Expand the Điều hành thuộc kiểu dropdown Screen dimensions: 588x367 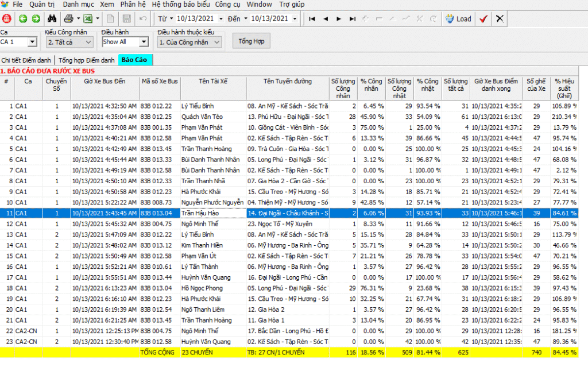216,42
